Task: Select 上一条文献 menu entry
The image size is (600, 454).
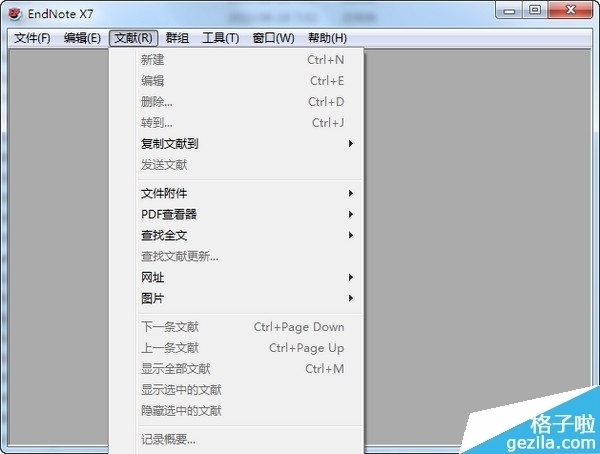Action: [236, 348]
